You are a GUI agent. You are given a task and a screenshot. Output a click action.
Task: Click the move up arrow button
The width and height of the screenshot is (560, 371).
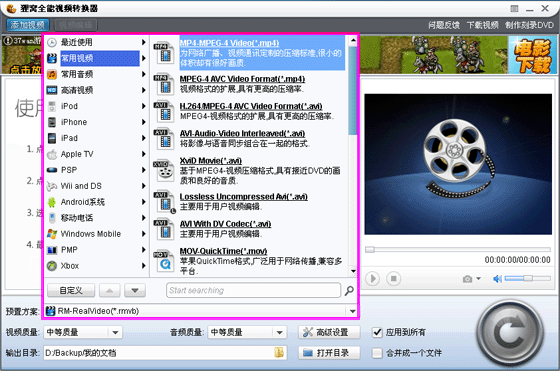(x=110, y=290)
